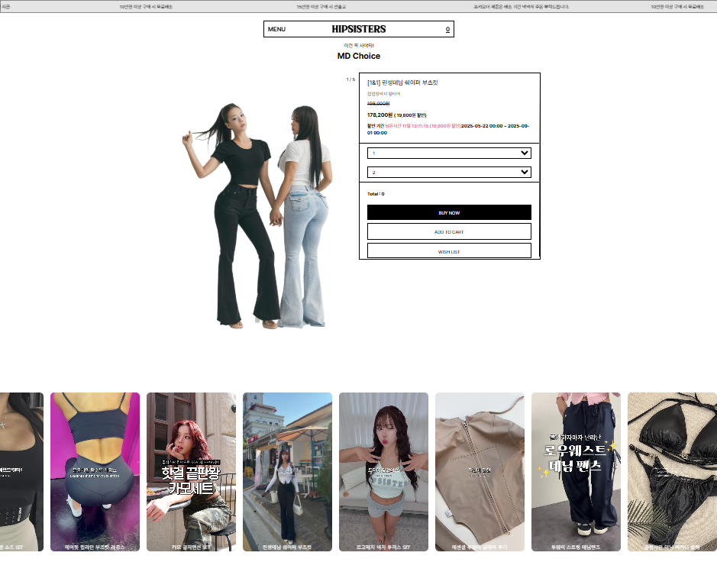Open the black bikini video thumbnail
717x588 pixels.
[672, 471]
